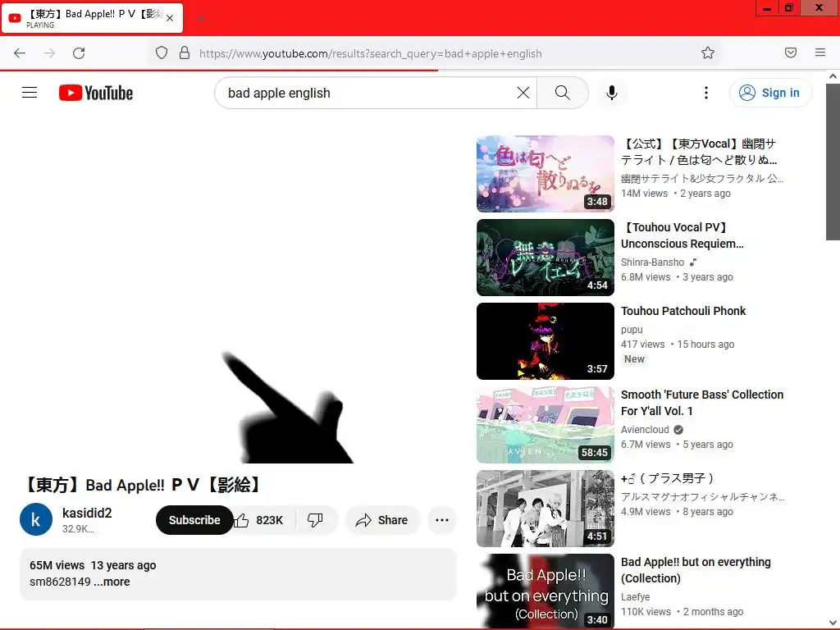
Task: Close the Bad Apple browser tab
Action: pyautogui.click(x=170, y=18)
